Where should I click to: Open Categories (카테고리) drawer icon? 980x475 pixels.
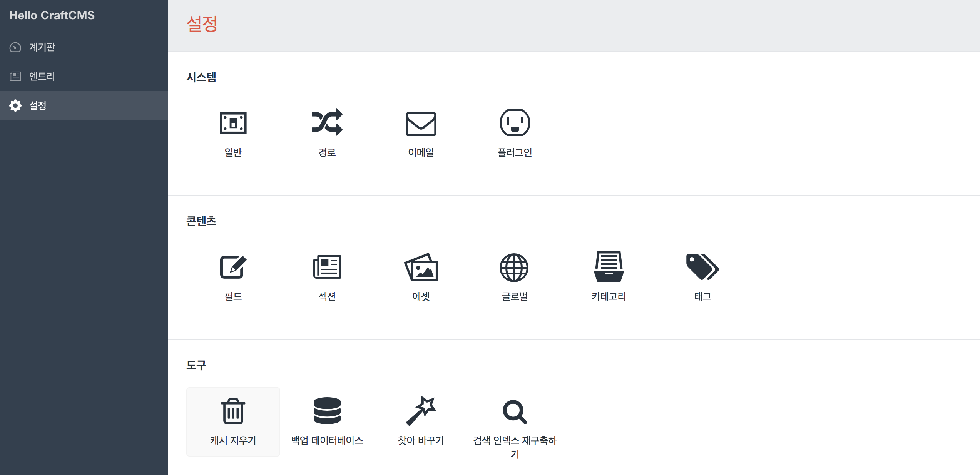609,267
